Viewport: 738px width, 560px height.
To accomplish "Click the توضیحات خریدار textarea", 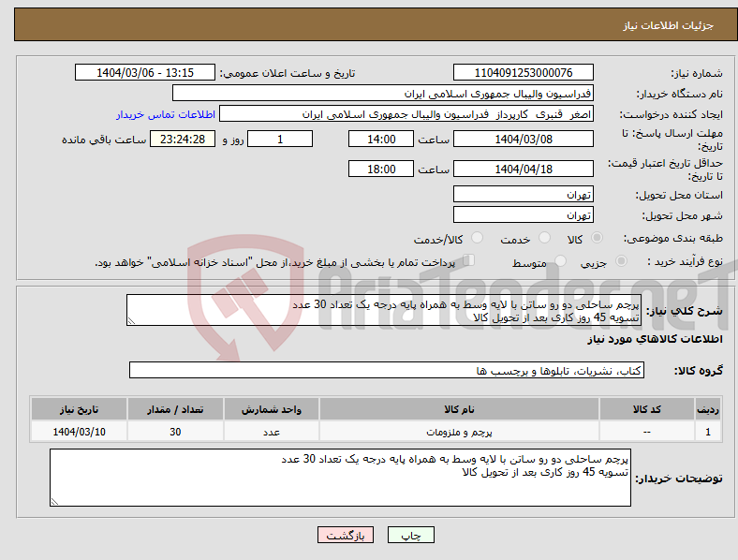I will [340, 478].
